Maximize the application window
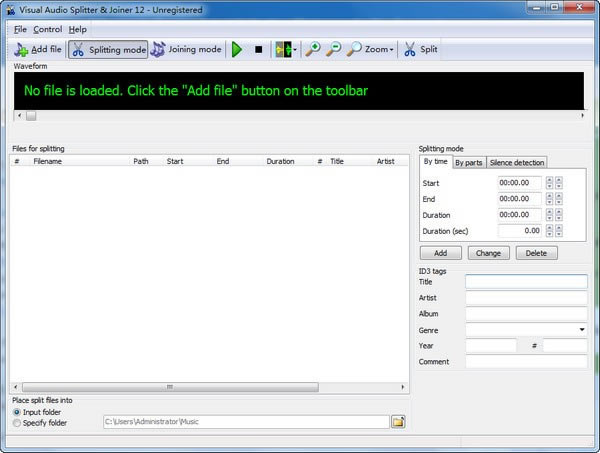Viewport: 600px width, 453px height. 555,7
